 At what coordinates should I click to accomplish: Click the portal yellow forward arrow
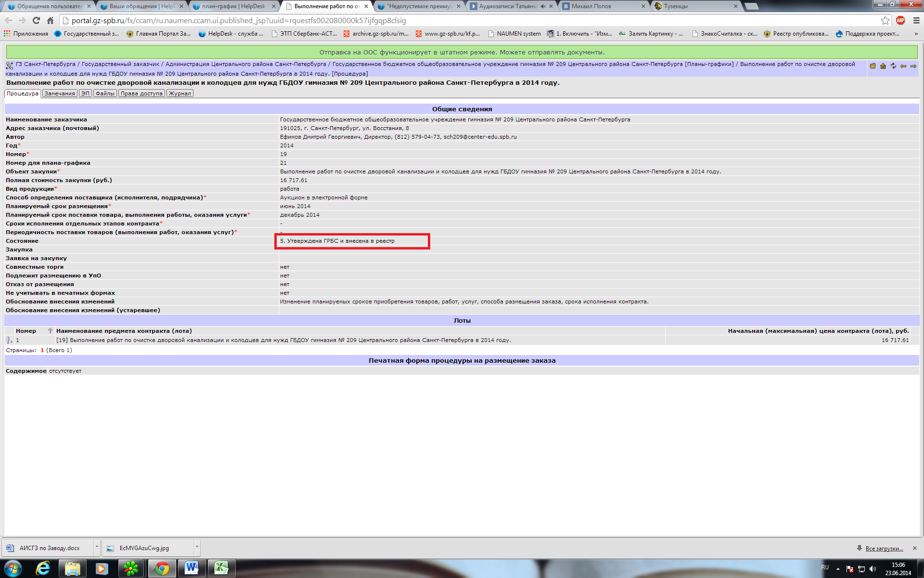point(913,66)
